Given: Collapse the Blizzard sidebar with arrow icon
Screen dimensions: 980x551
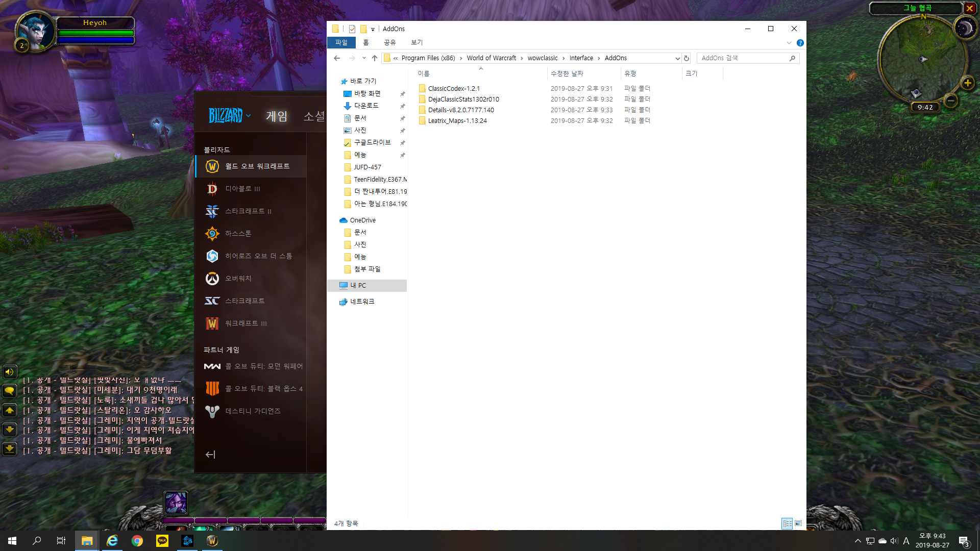Looking at the screenshot, I should [x=210, y=455].
